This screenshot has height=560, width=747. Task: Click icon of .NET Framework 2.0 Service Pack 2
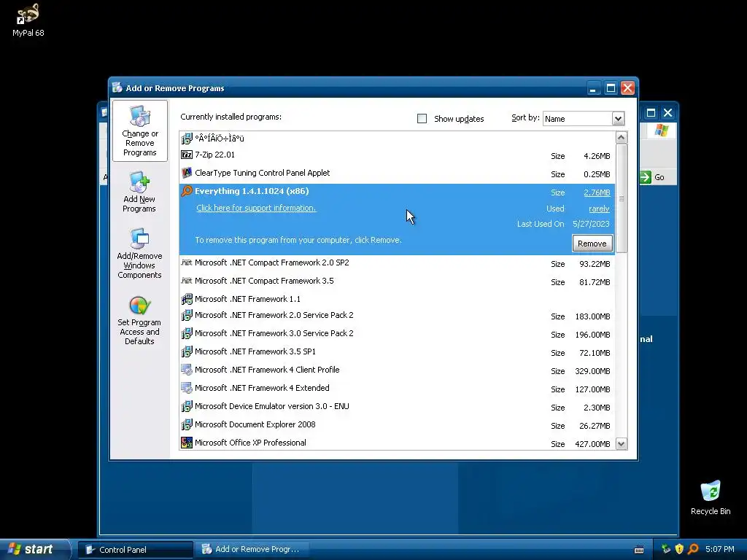(187, 315)
